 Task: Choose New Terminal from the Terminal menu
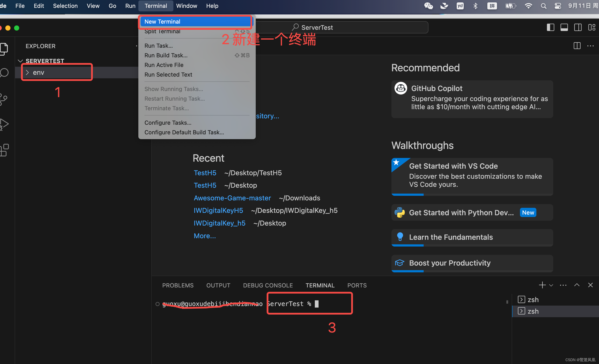(197, 21)
